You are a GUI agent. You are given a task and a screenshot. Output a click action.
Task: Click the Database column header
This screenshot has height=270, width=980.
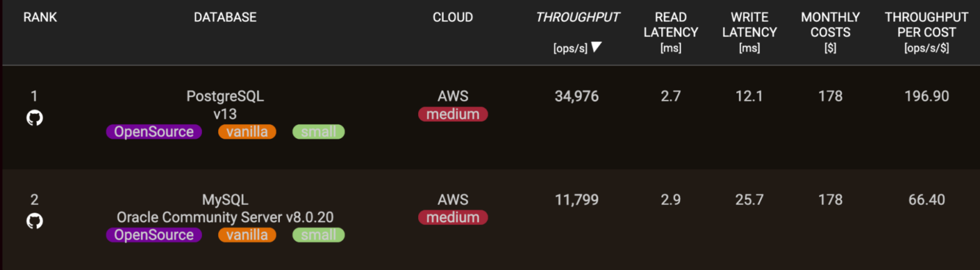[225, 17]
